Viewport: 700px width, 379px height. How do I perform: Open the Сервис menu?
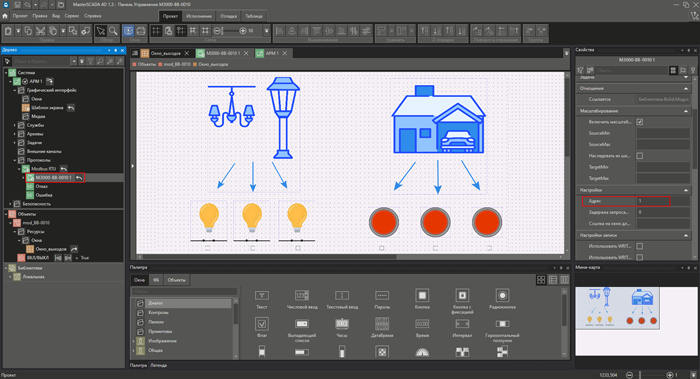(71, 16)
